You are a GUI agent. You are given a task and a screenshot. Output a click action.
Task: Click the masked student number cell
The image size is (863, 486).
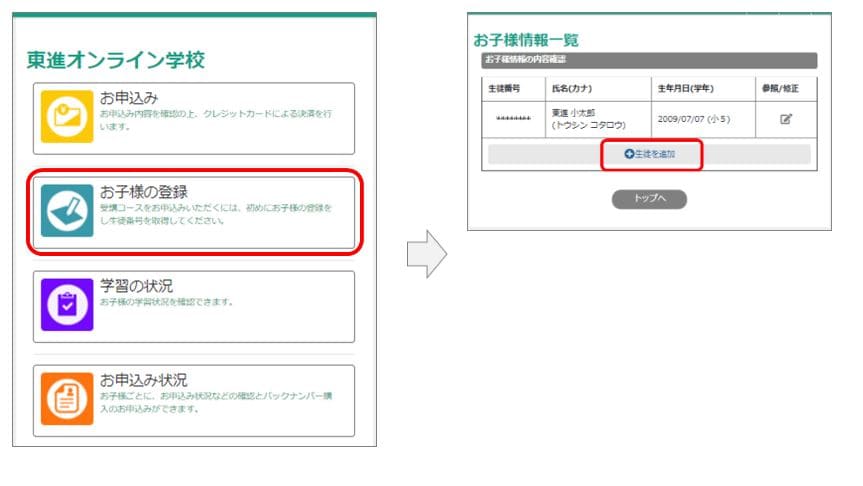coord(514,119)
